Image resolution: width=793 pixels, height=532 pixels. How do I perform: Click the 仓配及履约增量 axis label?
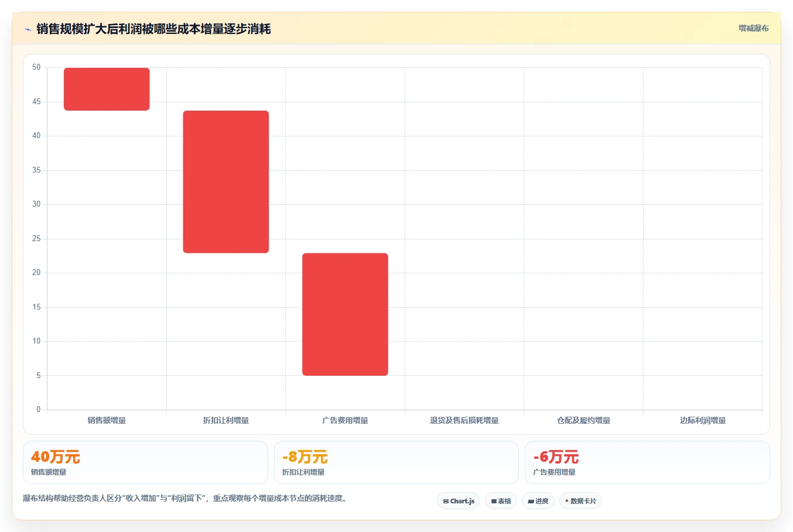(583, 420)
